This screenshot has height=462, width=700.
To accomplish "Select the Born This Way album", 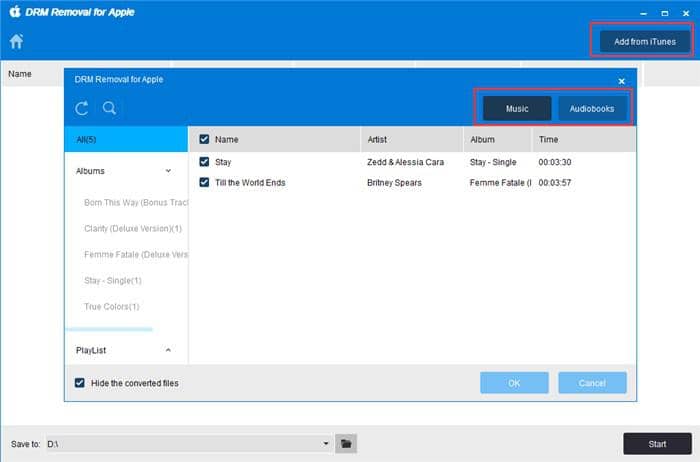I will click(x=136, y=203).
